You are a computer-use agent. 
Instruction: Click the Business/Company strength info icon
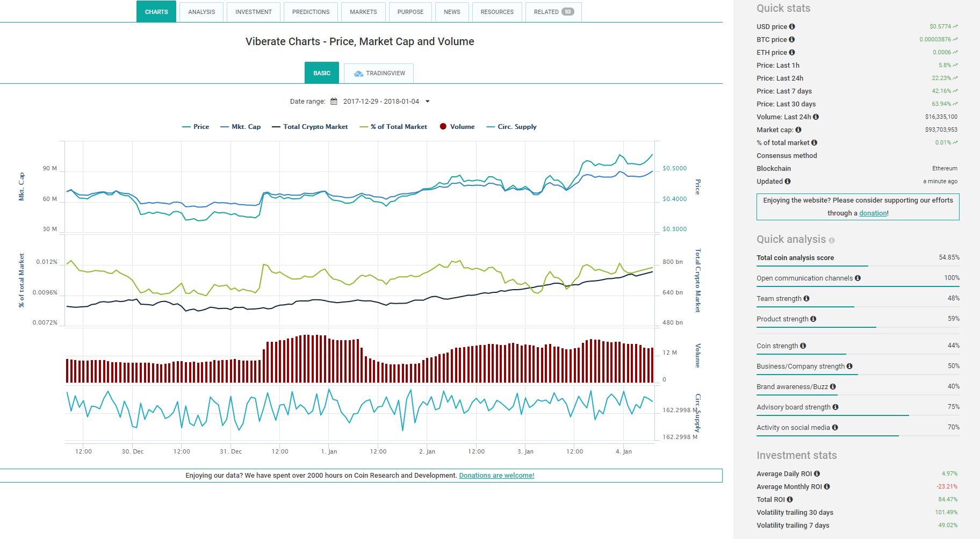point(849,366)
